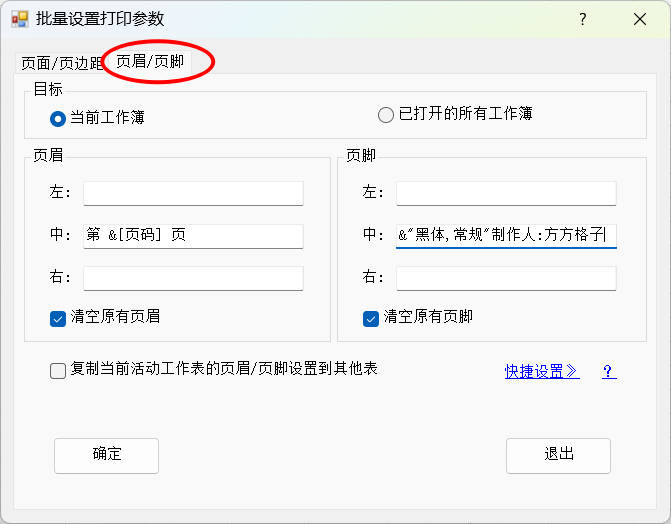The height and width of the screenshot is (524, 671).
Task: Open the 快捷设置 link
Action: (541, 371)
